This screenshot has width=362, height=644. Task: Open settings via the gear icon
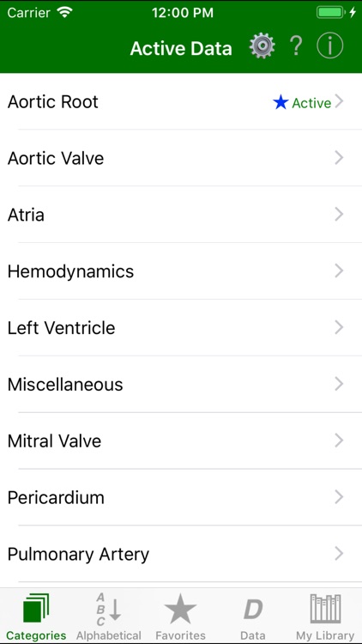pyautogui.click(x=262, y=46)
